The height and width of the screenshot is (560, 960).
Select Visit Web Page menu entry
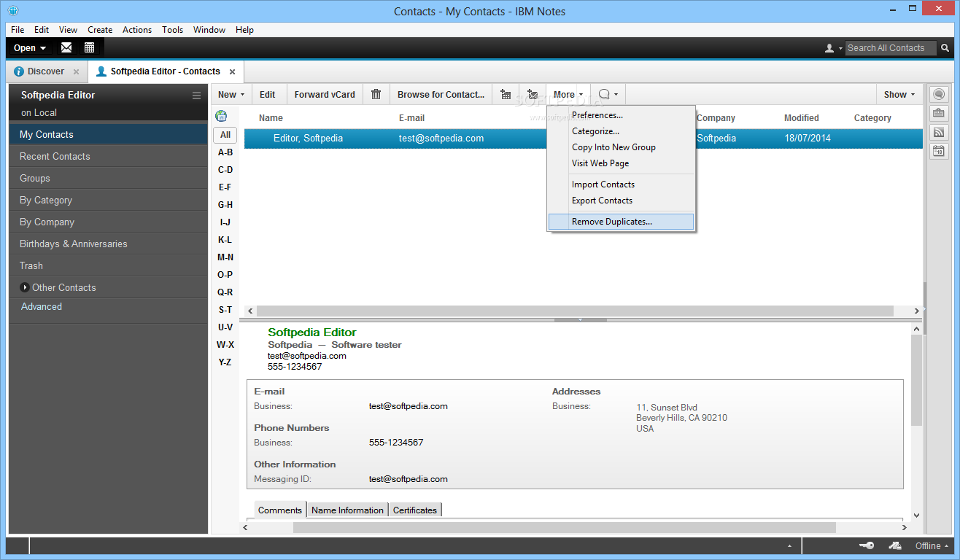[621, 163]
